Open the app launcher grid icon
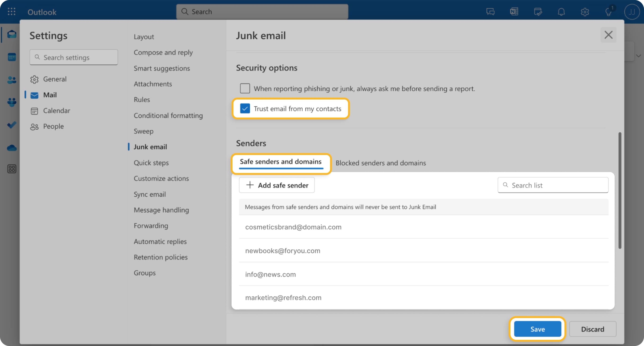644x346 pixels. point(12,12)
